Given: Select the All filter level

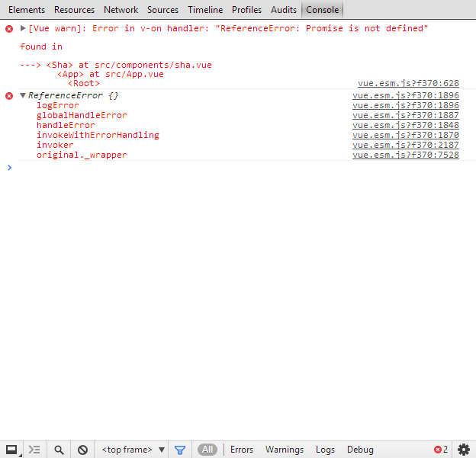Looking at the screenshot, I should [x=207, y=450].
